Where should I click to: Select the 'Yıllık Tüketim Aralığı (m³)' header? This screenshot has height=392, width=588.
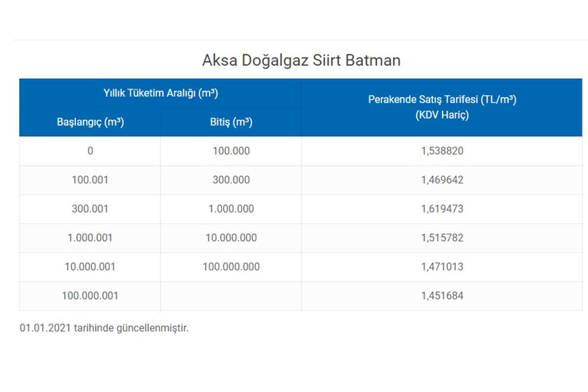tap(161, 93)
